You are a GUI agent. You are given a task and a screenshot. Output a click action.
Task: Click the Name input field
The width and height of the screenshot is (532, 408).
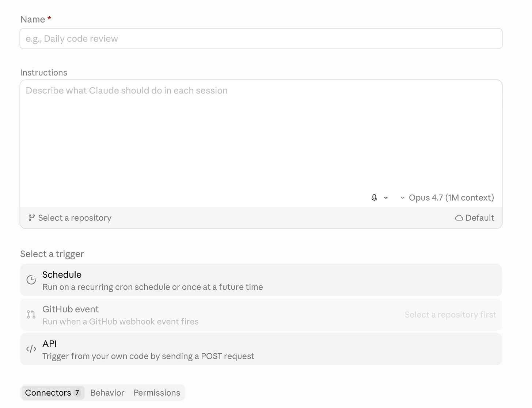click(x=261, y=39)
